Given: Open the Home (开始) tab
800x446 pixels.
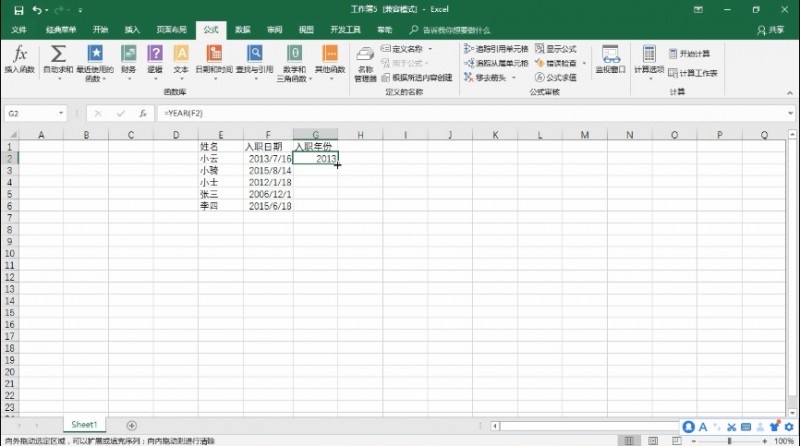Looking at the screenshot, I should tap(101, 30).
